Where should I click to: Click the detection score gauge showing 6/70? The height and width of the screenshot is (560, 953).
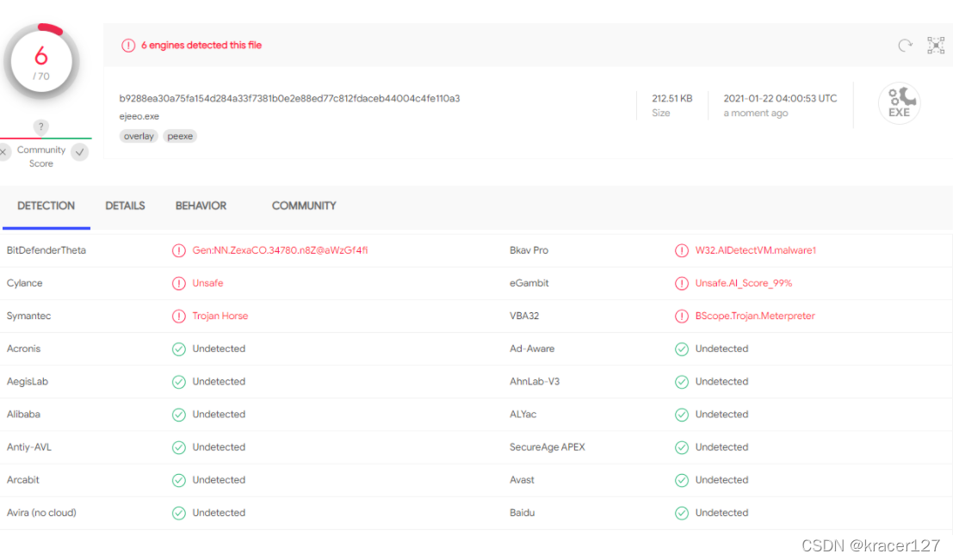(x=41, y=60)
